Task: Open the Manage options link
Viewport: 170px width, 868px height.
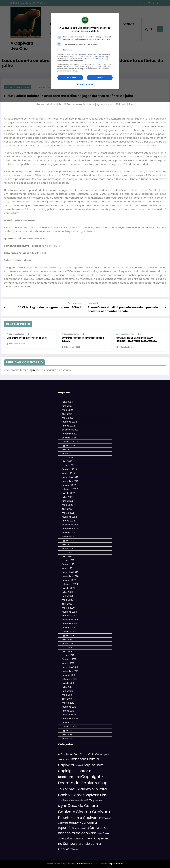Action: coord(85,84)
